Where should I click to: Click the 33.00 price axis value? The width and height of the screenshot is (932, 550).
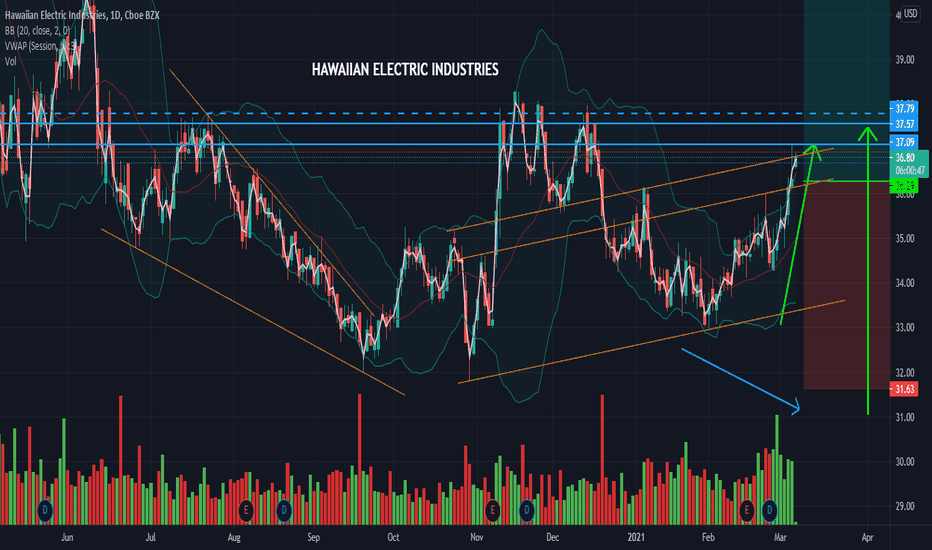pyautogui.click(x=905, y=328)
